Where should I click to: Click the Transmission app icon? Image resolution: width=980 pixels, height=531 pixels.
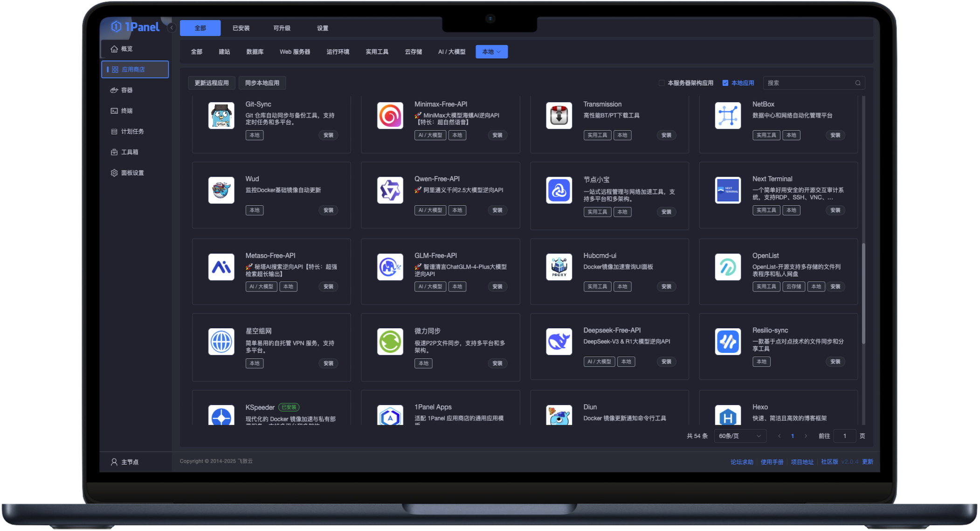[559, 116]
